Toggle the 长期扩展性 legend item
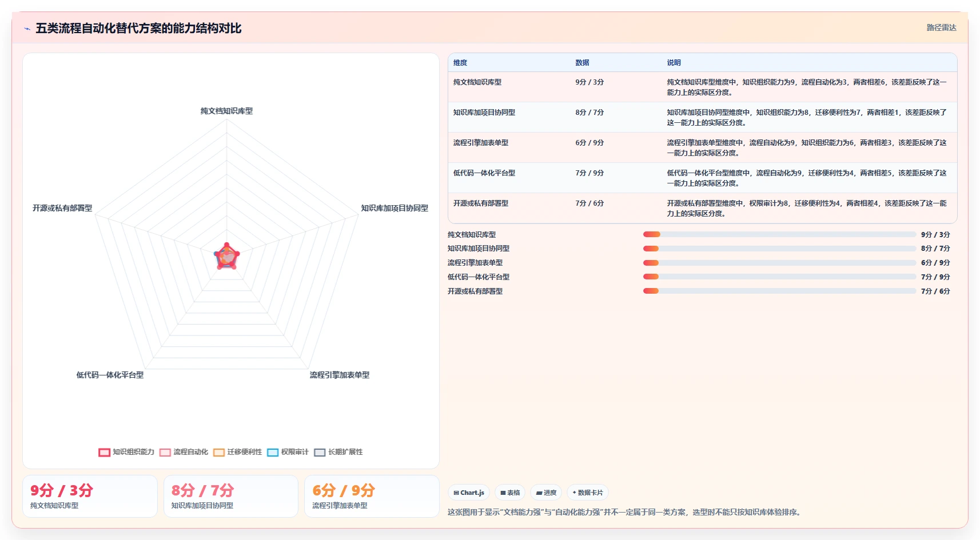Viewport: 980px width, 540px height. [x=338, y=452]
